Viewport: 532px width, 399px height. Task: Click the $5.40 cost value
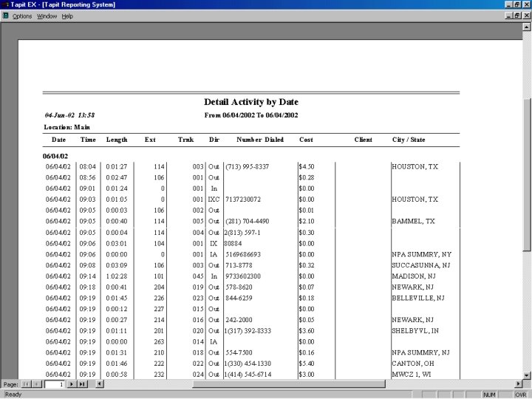click(307, 364)
